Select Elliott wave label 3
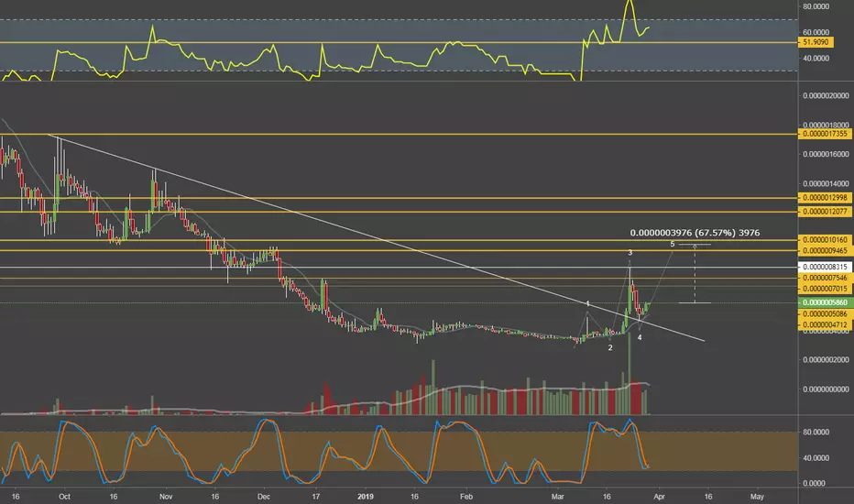This screenshot has height=504, width=854. (630, 253)
